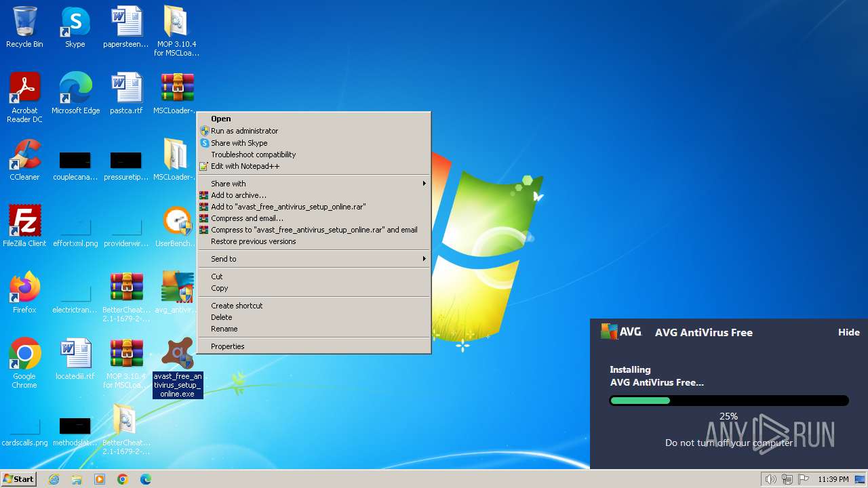Launch FileZilla Client shortcut
The image size is (868, 488).
coord(24,226)
